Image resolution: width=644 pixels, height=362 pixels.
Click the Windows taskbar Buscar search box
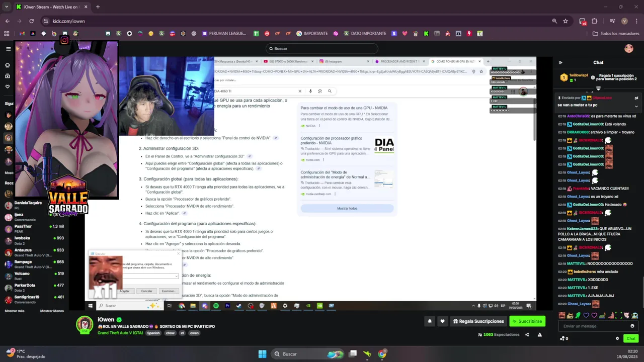coord(306,354)
